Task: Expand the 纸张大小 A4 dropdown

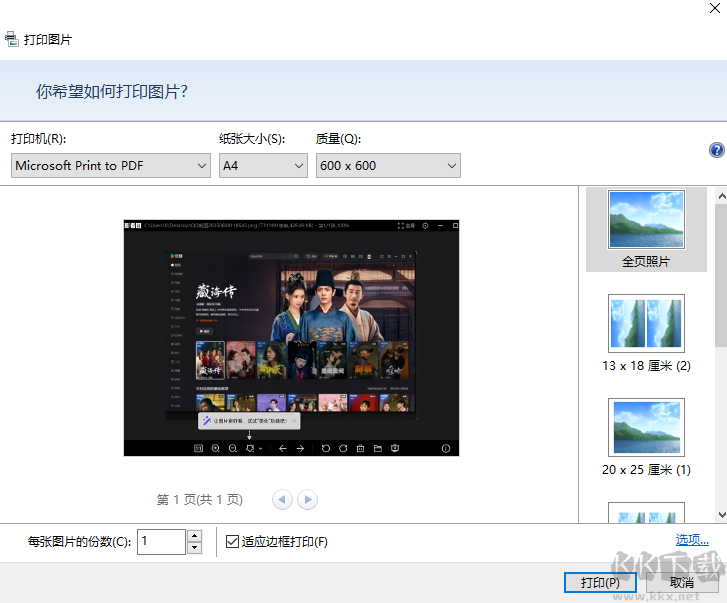Action: click(263, 166)
